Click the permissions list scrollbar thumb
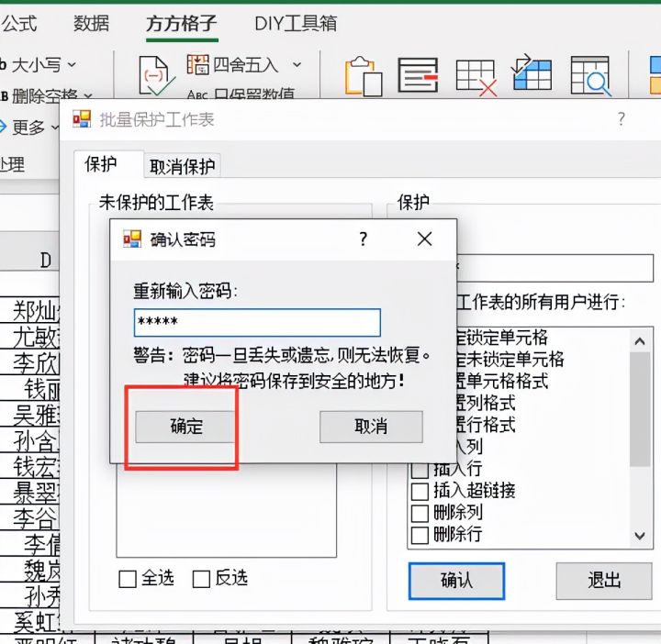This screenshot has height=644, width=661. (x=640, y=409)
